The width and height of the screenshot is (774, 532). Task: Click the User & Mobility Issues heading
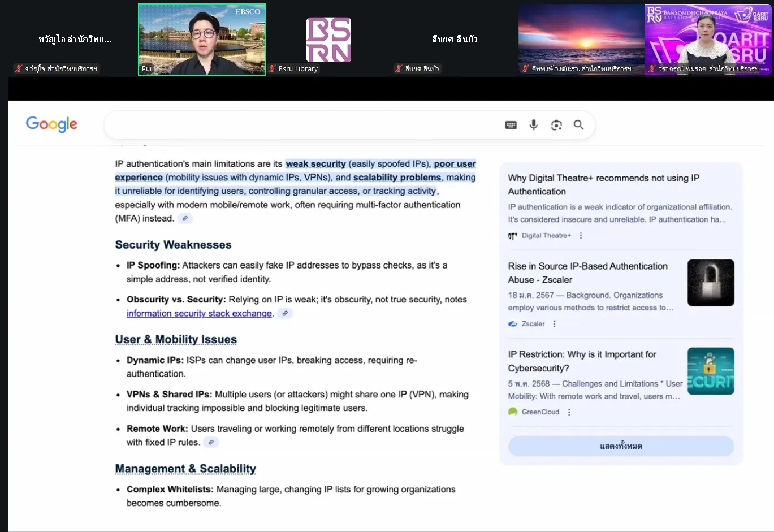pyautogui.click(x=176, y=339)
